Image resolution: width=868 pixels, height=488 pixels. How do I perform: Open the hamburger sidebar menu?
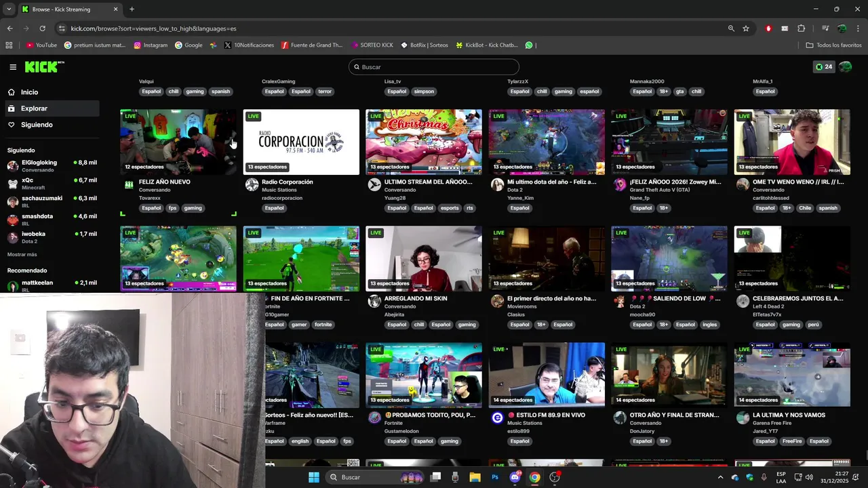point(13,67)
